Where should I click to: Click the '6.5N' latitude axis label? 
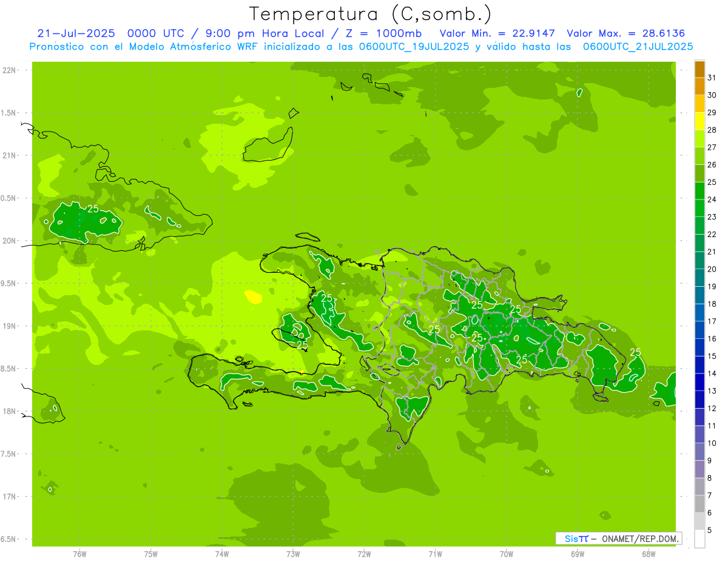pos(9,540)
